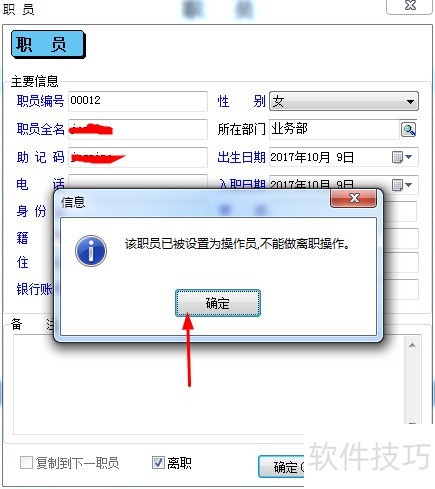Close the 信息 message dialog
The width and height of the screenshot is (435, 489).
tap(354, 198)
